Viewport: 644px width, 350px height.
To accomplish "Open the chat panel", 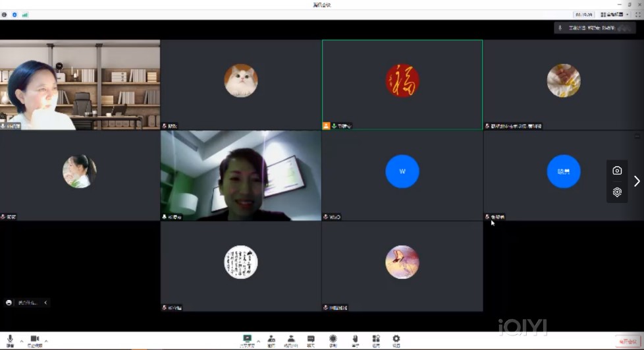I will 311,339.
